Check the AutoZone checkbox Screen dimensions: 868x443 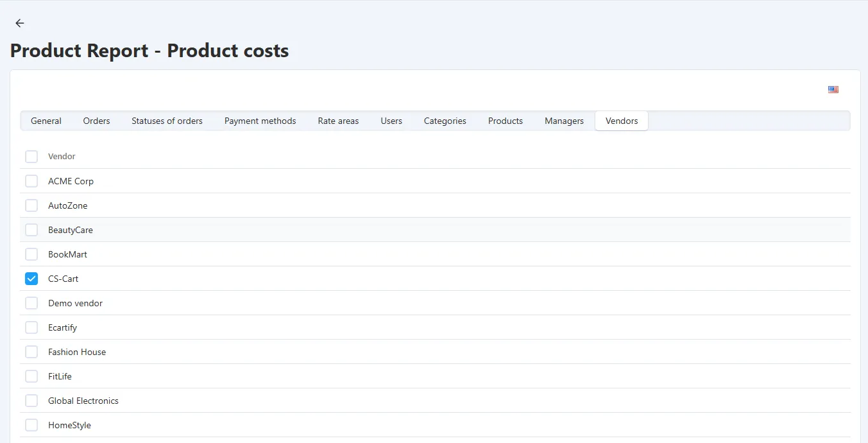(31, 205)
